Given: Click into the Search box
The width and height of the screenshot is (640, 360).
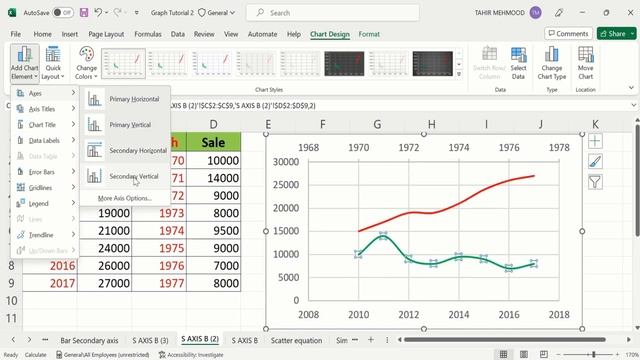Looking at the screenshot, I should point(333,13).
